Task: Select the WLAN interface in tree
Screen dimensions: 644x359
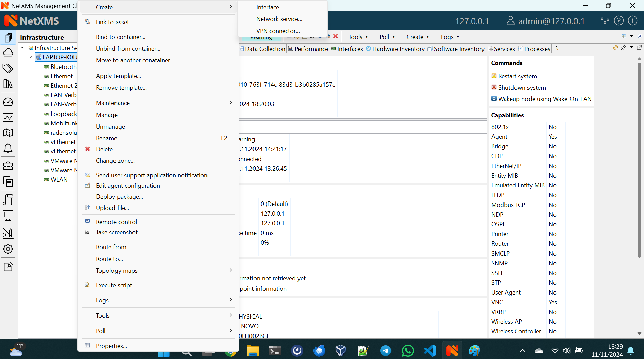Action: (x=59, y=180)
